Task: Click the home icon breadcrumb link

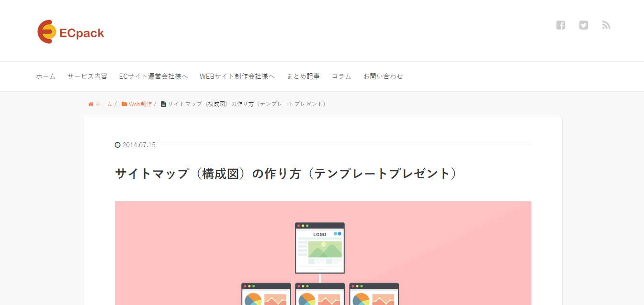Action: tap(100, 104)
